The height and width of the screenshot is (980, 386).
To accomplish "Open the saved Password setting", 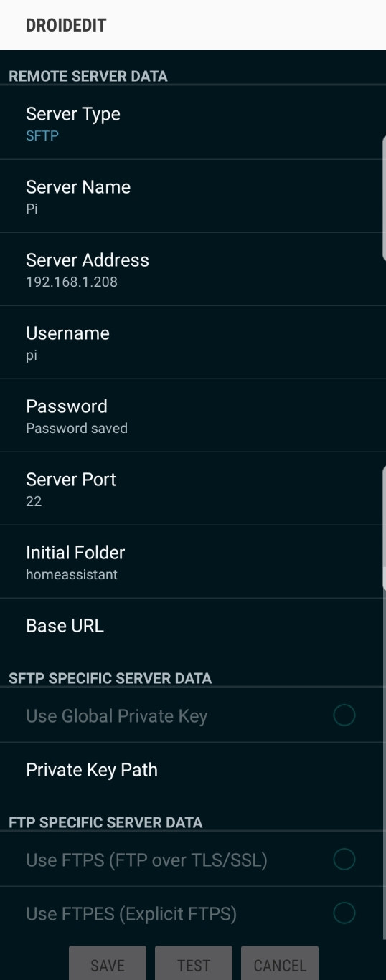I will point(193,415).
